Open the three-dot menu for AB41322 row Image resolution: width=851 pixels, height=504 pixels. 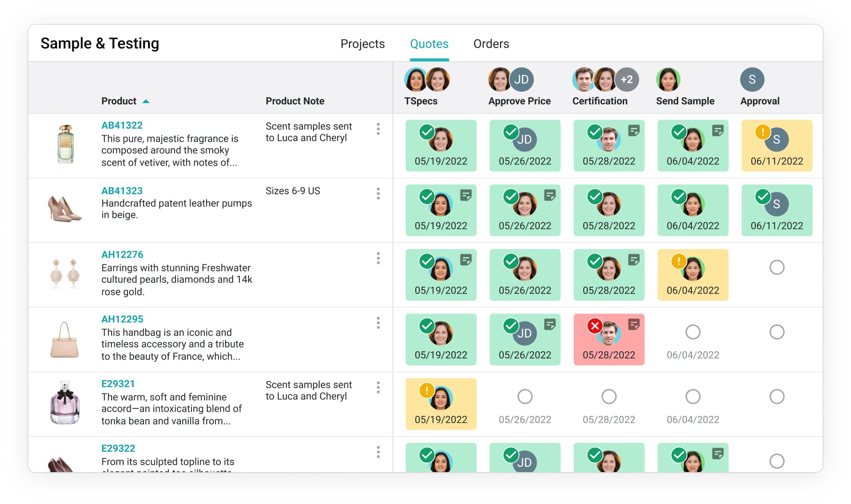[x=378, y=129]
